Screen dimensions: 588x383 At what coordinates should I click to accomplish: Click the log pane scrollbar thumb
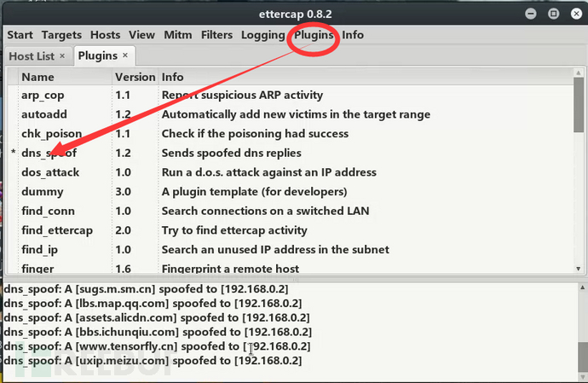582,358
